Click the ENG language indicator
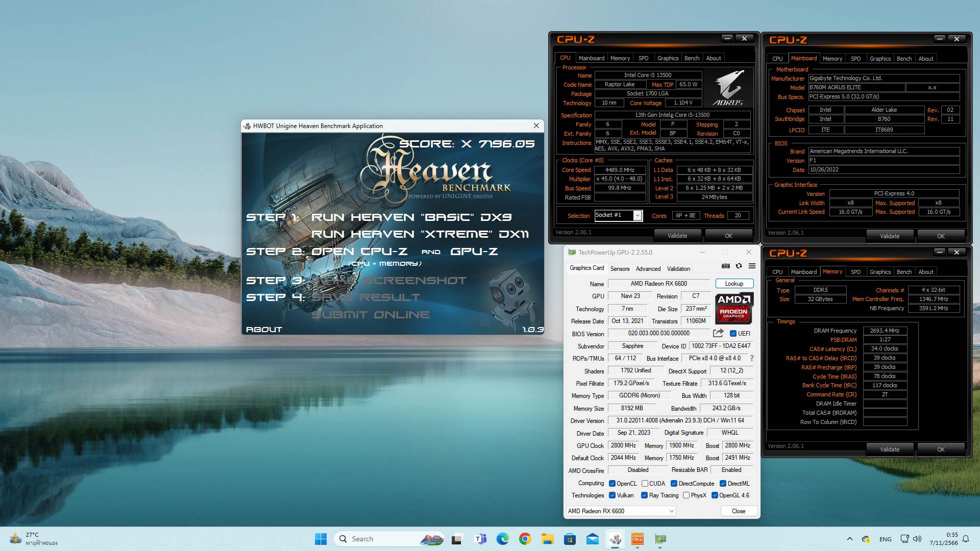The height and width of the screenshot is (551, 980). 886,539
